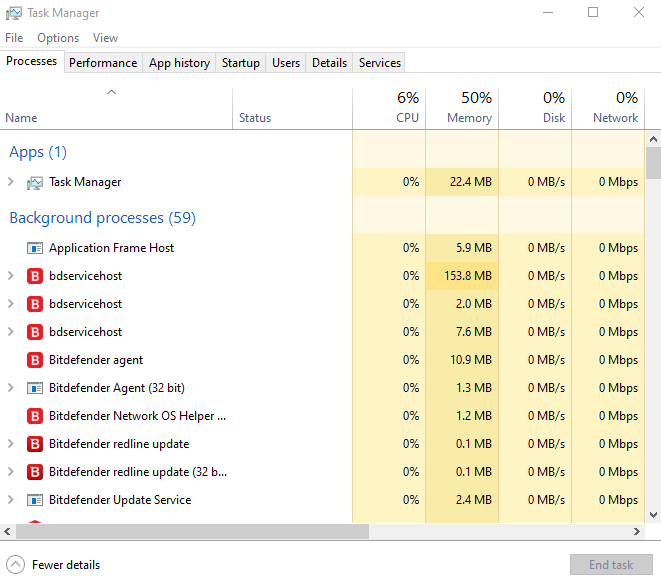Click the Task Manager app icon in title bar

[12, 13]
